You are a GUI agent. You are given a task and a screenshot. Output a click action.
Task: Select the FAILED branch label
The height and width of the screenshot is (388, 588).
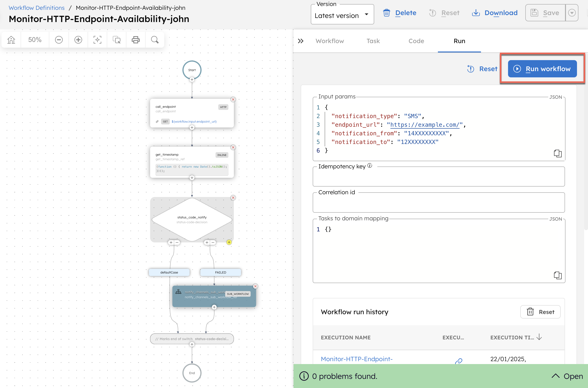[x=221, y=273]
